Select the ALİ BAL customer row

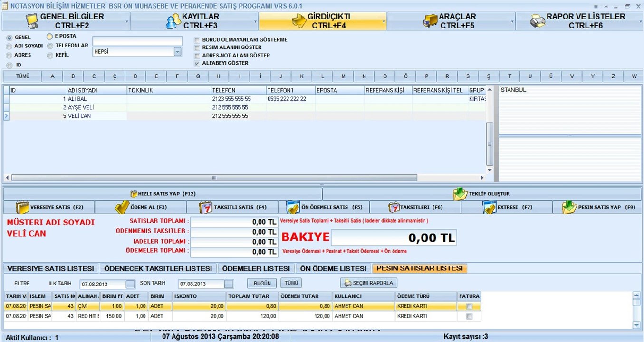click(245, 99)
